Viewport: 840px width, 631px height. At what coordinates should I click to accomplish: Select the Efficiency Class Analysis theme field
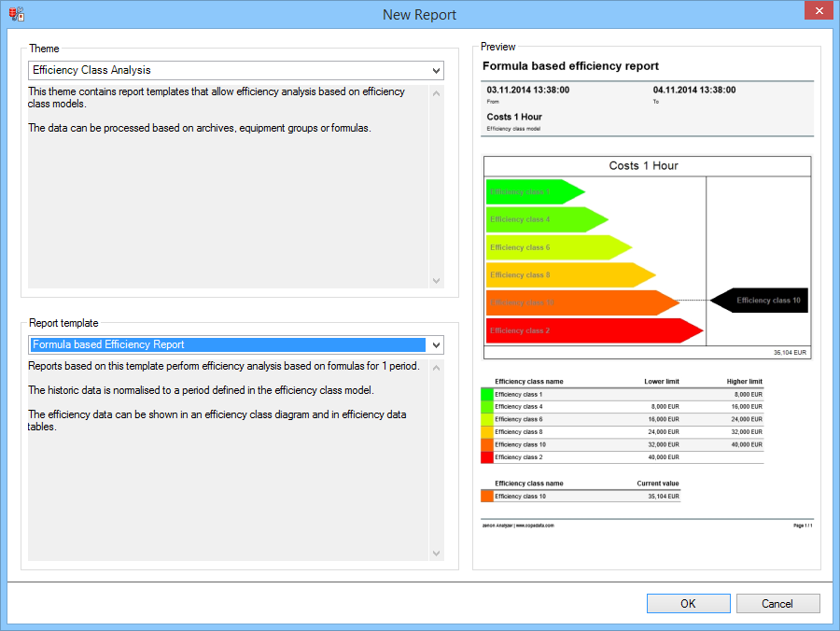236,70
